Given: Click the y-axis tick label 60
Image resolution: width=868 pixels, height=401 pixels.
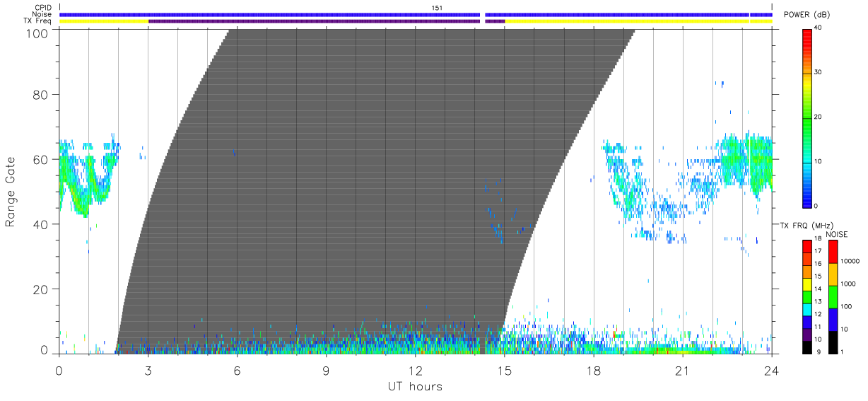Looking at the screenshot, I should click(x=39, y=159).
